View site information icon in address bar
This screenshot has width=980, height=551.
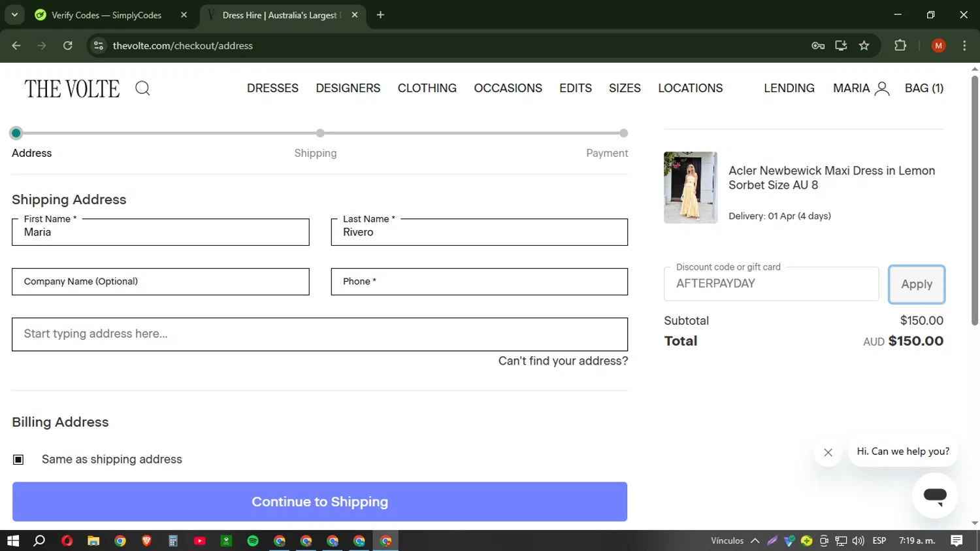click(99, 46)
